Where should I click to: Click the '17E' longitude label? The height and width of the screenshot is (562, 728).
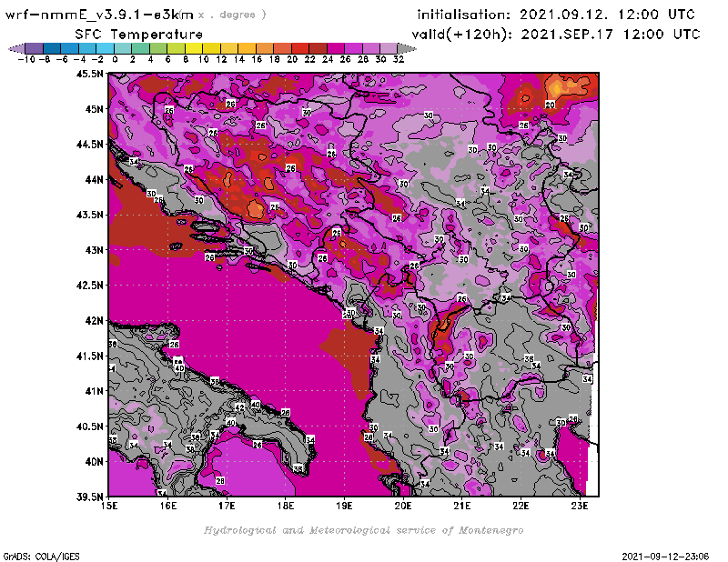coord(227,506)
